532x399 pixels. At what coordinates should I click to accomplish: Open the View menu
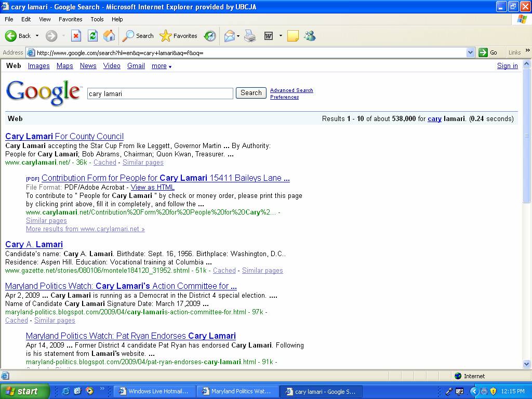(x=45, y=19)
